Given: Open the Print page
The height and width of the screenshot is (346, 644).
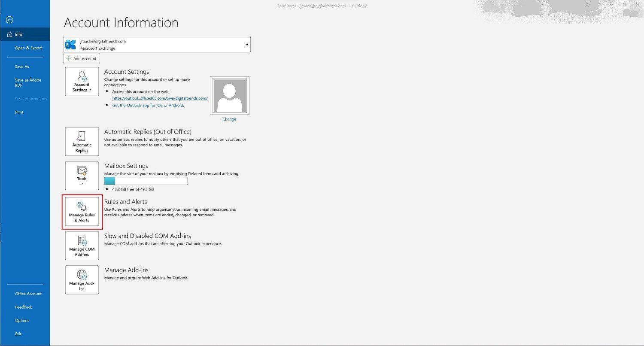Looking at the screenshot, I should (x=19, y=112).
